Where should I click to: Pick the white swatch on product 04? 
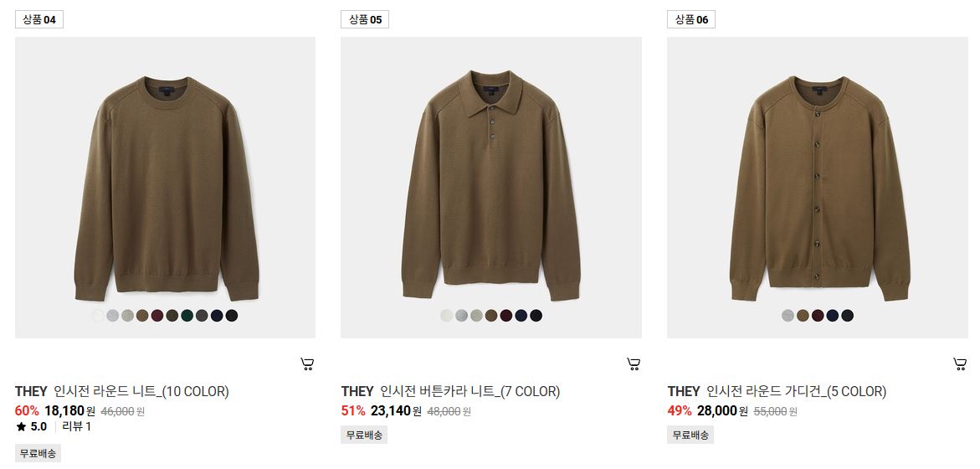[x=98, y=316]
